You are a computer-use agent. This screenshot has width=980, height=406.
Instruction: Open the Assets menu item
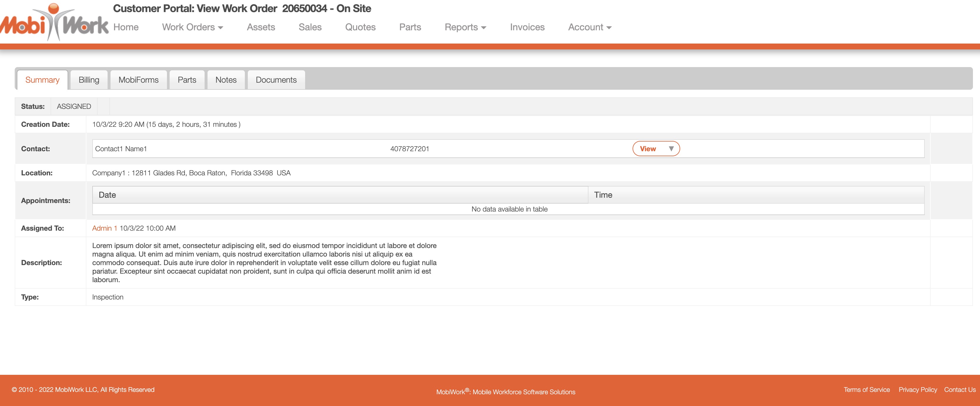coord(261,27)
